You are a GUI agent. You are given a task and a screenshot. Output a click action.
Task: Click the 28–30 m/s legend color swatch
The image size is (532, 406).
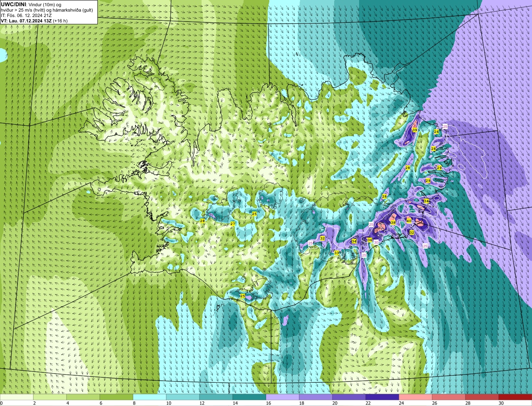[x=482, y=397]
